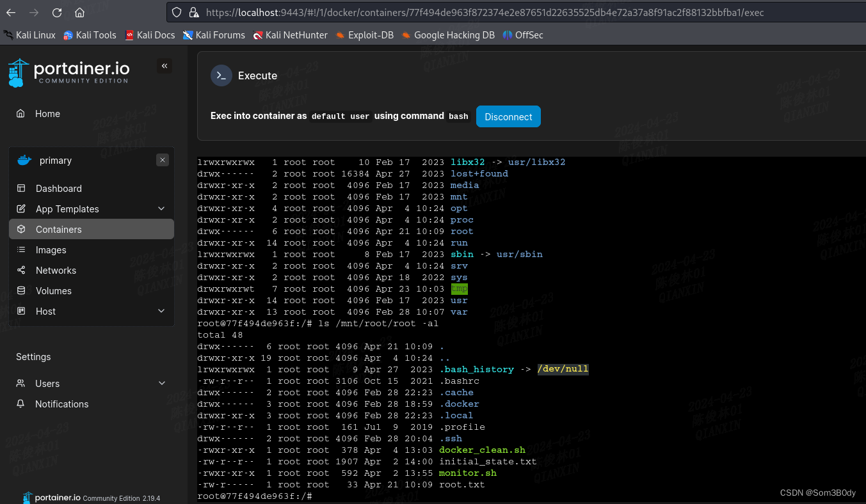This screenshot has width=866, height=504.
Task: Click the monitor.sh file name
Action: click(x=468, y=473)
